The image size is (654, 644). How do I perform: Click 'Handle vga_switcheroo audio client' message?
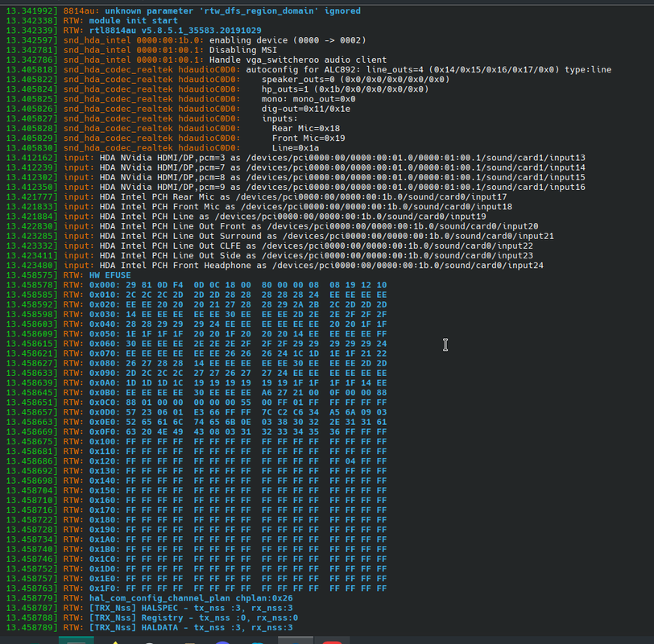(x=298, y=60)
